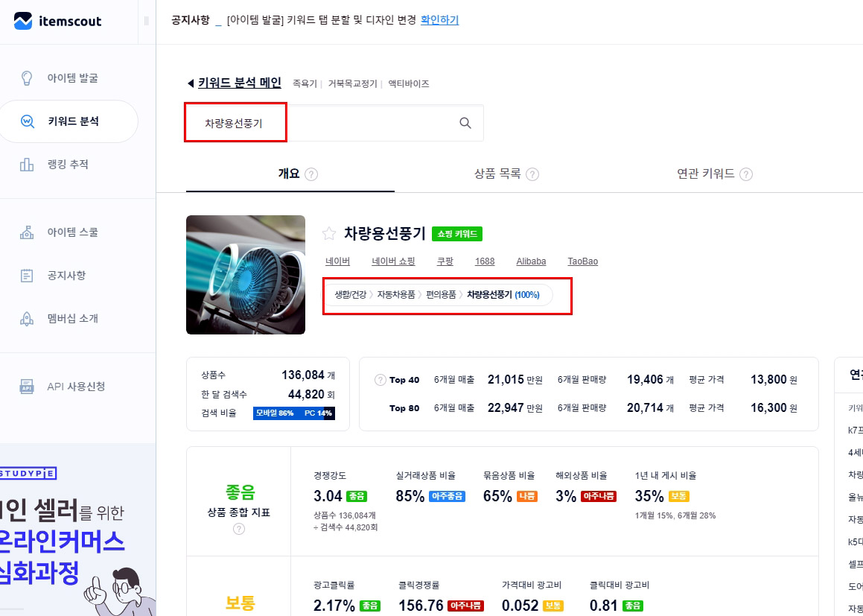863x616 pixels.
Task: Collapse sidebar with the handle icon
Action: 146,21
